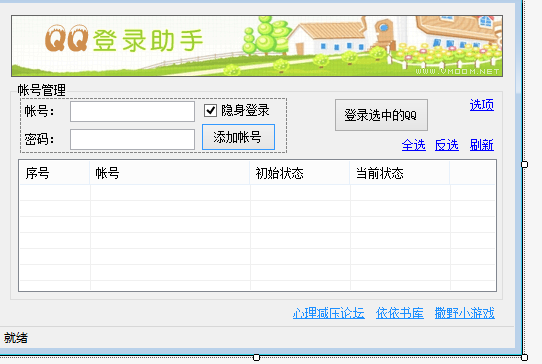542x364 pixels.
Task: Open the 依依书库 link
Action: [x=400, y=313]
